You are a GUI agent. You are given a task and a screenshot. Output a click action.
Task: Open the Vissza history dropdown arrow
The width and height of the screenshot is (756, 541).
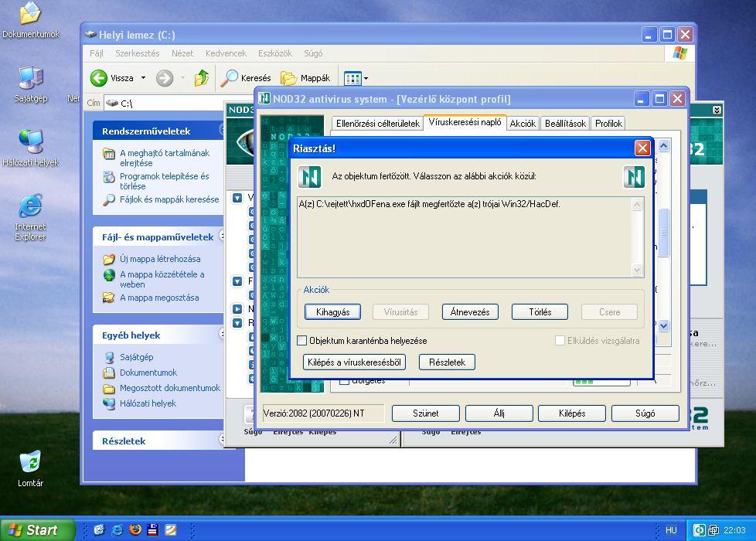pyautogui.click(x=143, y=77)
